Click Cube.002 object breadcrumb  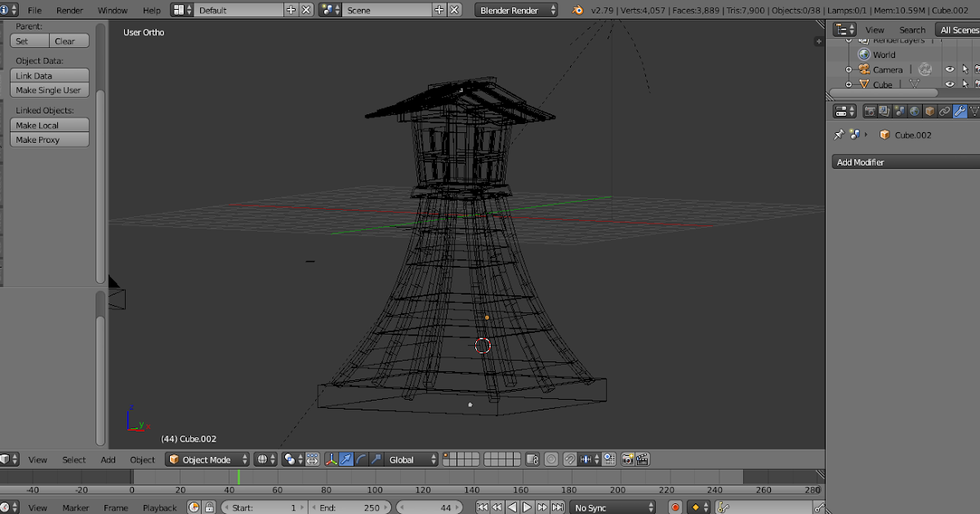point(905,135)
